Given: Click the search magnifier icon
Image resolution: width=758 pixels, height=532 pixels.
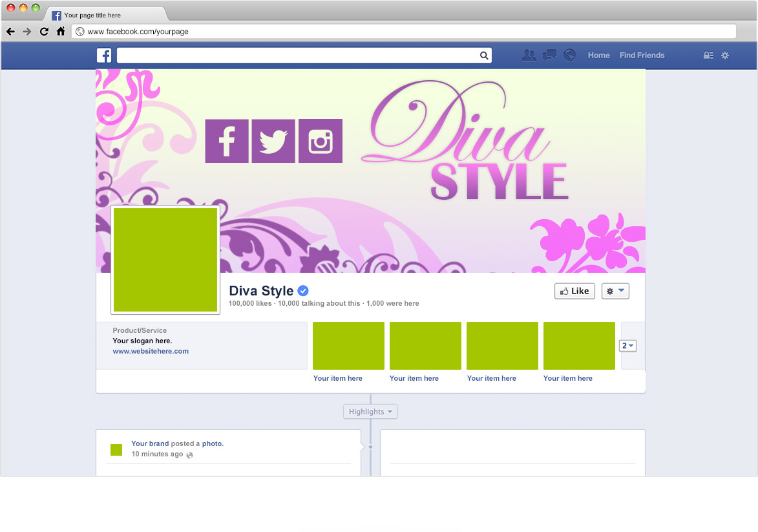Looking at the screenshot, I should point(484,56).
